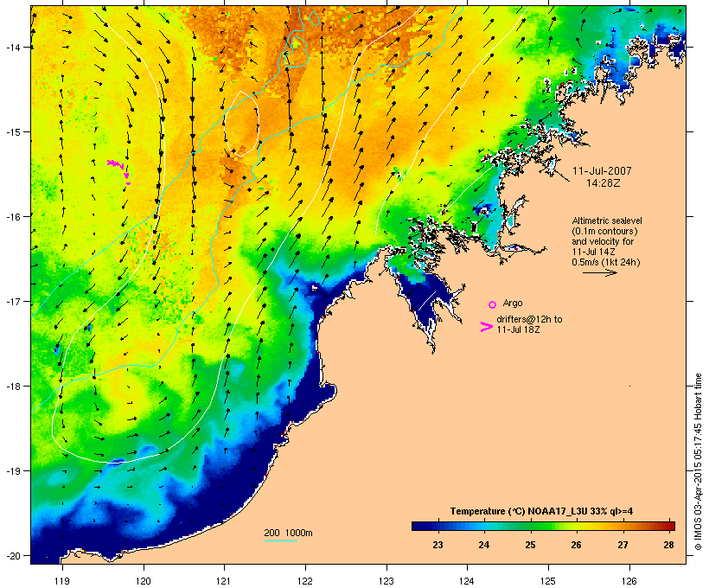Click the velocity scale arrow in legend
Screen dimensions: 709x588
click(x=599, y=272)
